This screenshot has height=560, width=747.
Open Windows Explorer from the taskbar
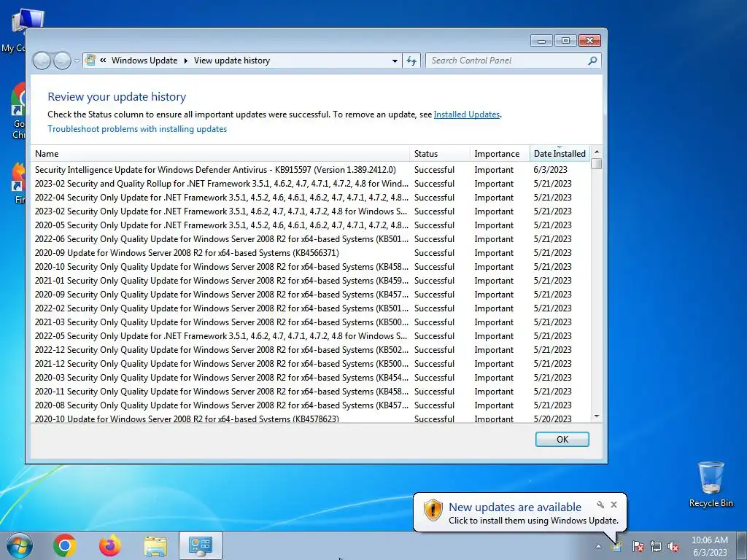tap(155, 546)
